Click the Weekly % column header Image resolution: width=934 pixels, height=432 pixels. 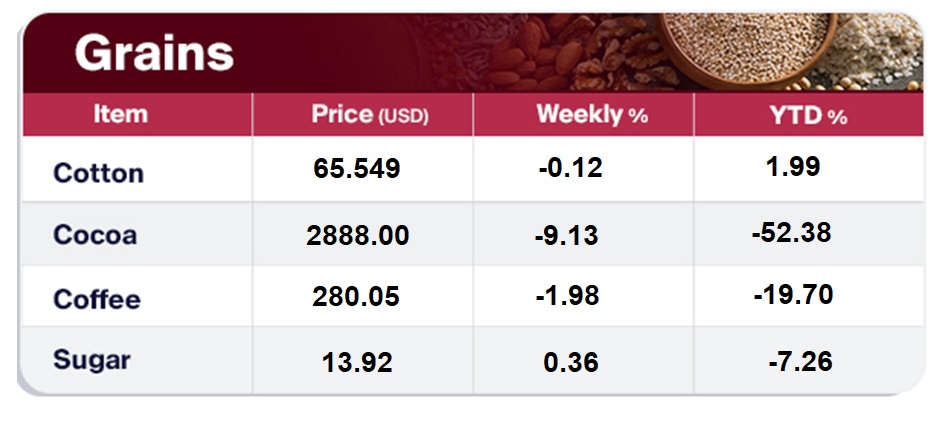(x=592, y=115)
